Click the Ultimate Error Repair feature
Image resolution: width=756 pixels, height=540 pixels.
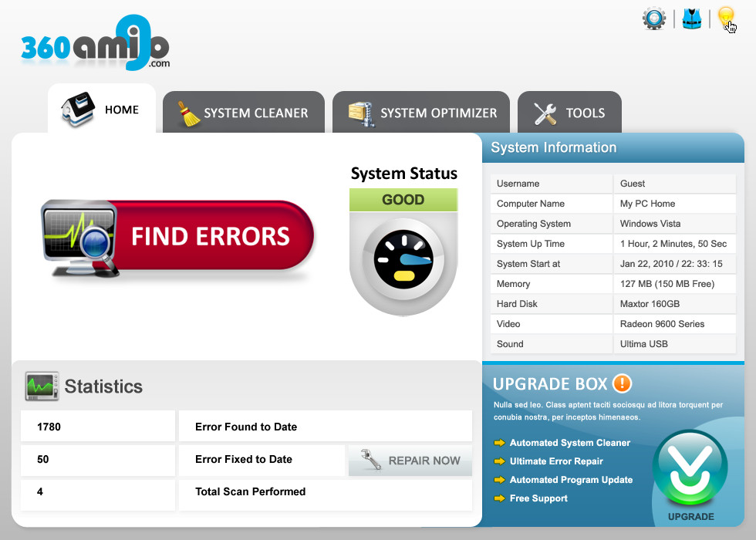coord(556,461)
